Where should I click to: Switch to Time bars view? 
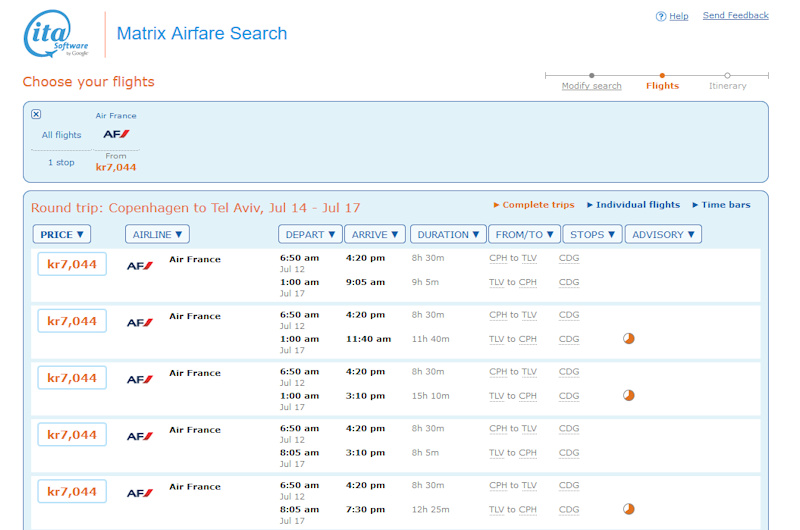(x=725, y=205)
